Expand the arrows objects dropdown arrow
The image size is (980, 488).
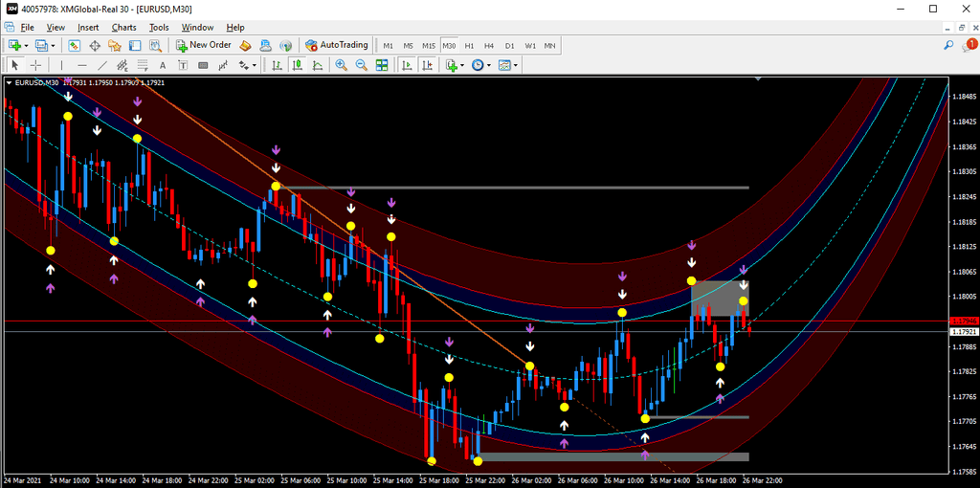click(x=255, y=65)
